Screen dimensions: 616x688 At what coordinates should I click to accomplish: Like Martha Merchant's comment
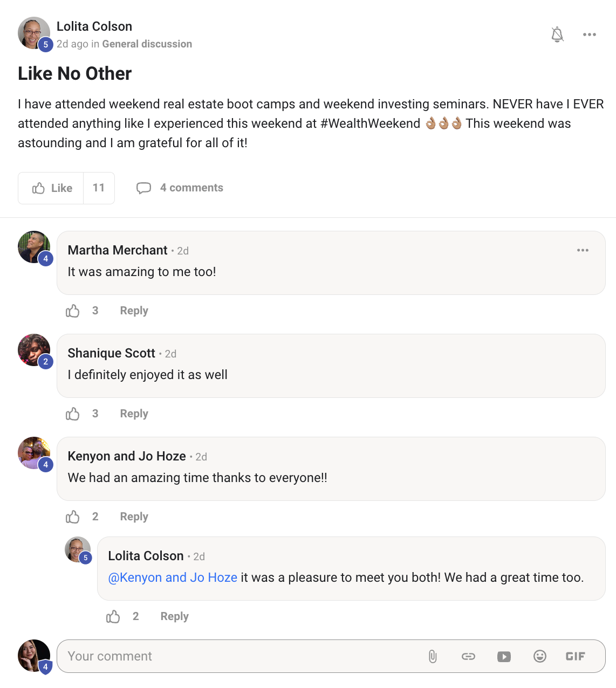[x=73, y=311]
